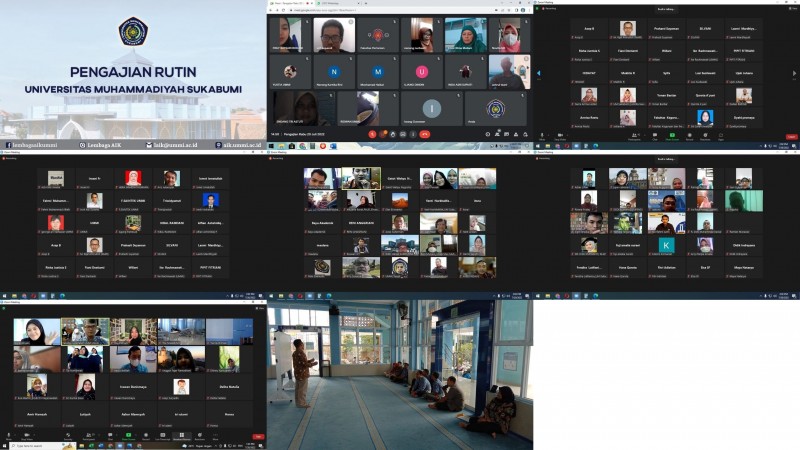This screenshot has width=800, height=450.
Task: Toggle Mute in the Zoom window with Apps button
Action: pyautogui.click(x=542, y=136)
